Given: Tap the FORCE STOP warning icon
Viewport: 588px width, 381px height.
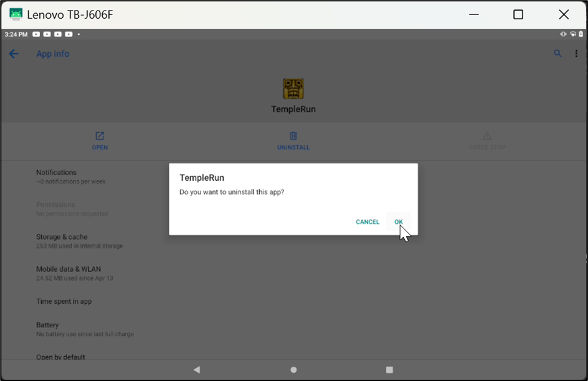Looking at the screenshot, I should tap(487, 136).
